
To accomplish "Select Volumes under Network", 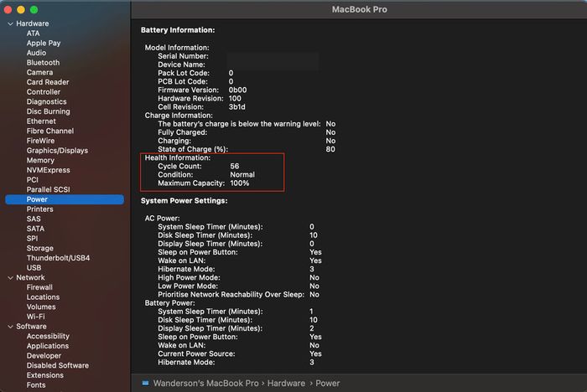I will point(41,307).
